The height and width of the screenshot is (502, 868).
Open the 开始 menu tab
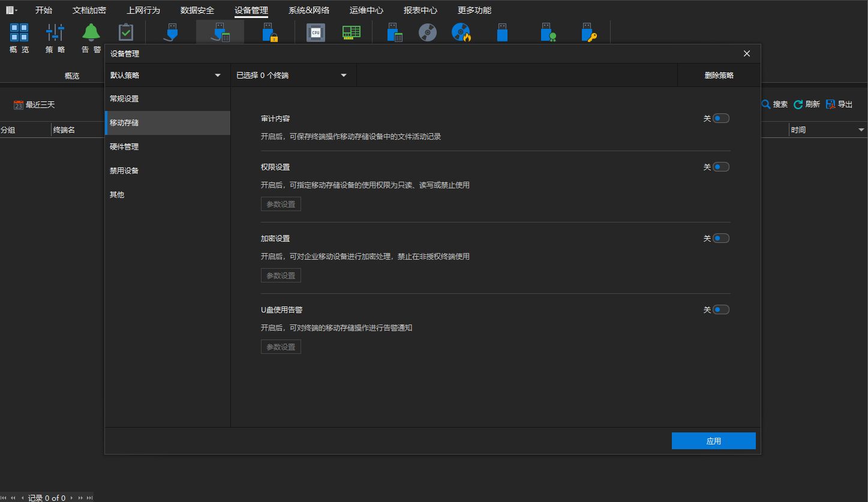tap(44, 10)
